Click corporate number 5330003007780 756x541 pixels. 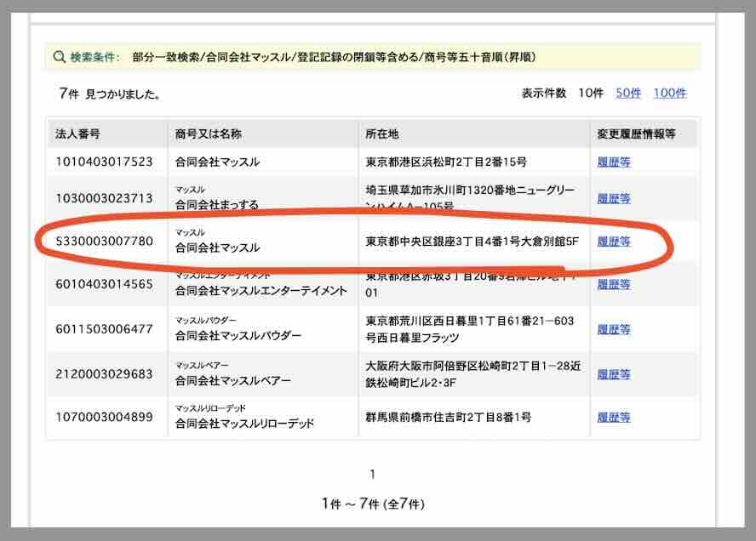click(105, 242)
